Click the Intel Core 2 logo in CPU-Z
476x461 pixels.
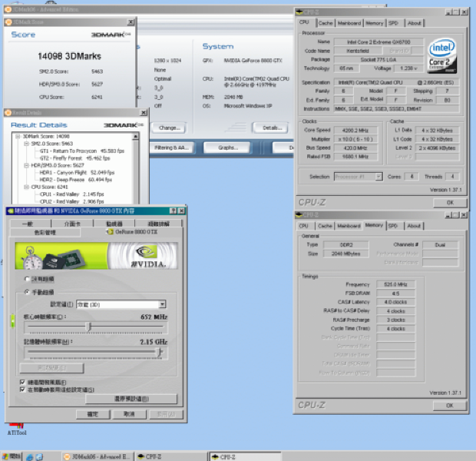442,56
